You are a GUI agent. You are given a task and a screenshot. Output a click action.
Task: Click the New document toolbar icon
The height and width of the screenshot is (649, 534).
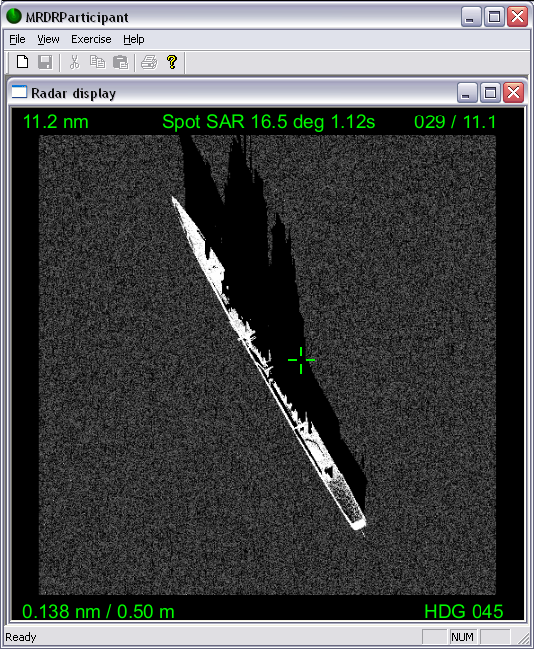pyautogui.click(x=22, y=62)
